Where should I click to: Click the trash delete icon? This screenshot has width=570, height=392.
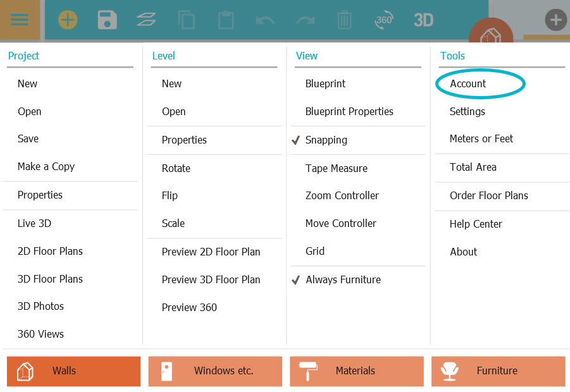pos(344,20)
